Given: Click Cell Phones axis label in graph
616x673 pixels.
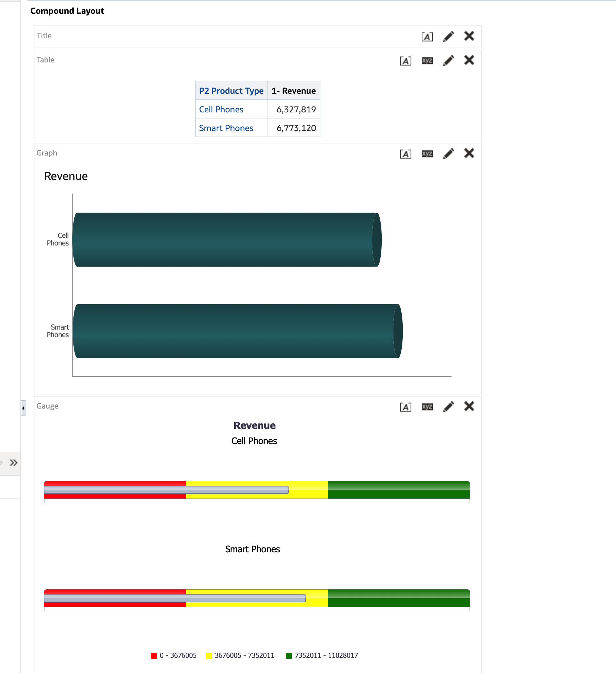Looking at the screenshot, I should 58,239.
